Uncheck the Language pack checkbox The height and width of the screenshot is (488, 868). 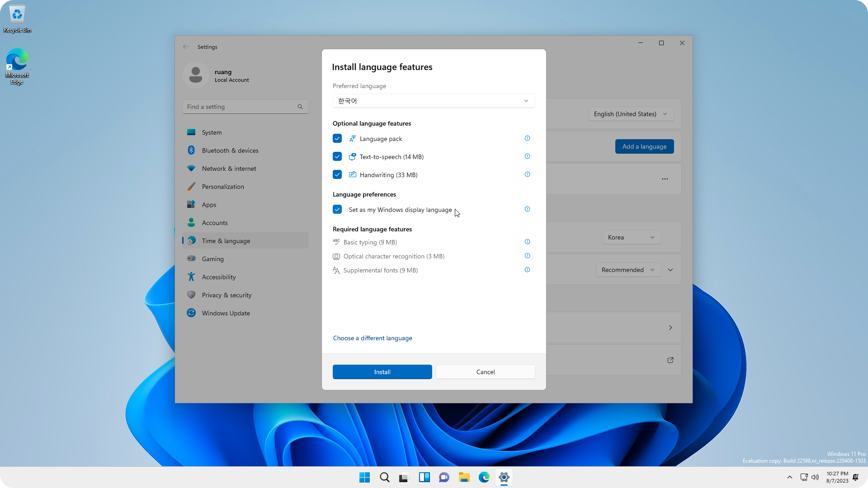click(x=337, y=138)
